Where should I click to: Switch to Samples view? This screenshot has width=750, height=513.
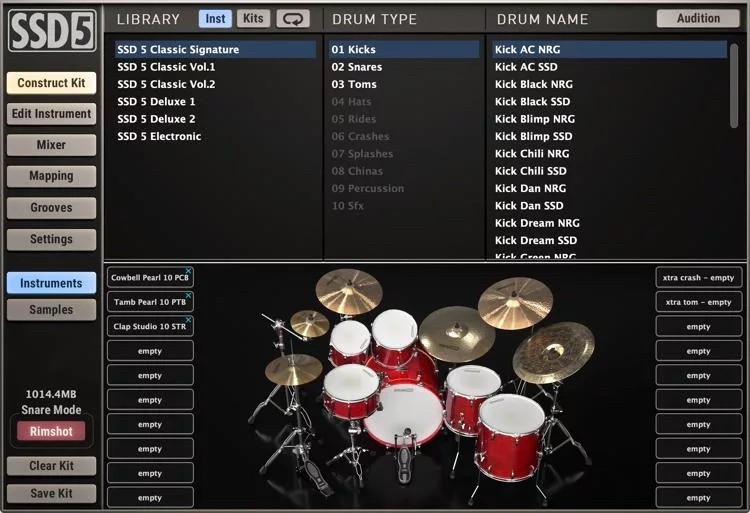(51, 309)
